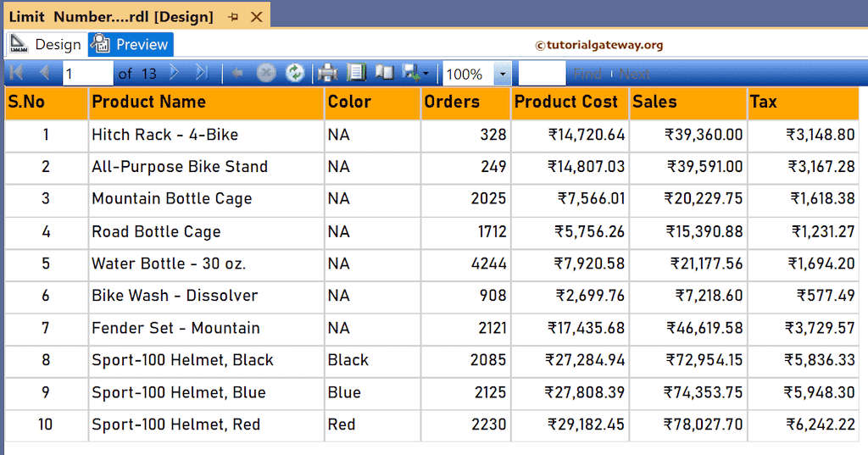Click the Find link
The height and width of the screenshot is (455, 868).
[x=587, y=74]
